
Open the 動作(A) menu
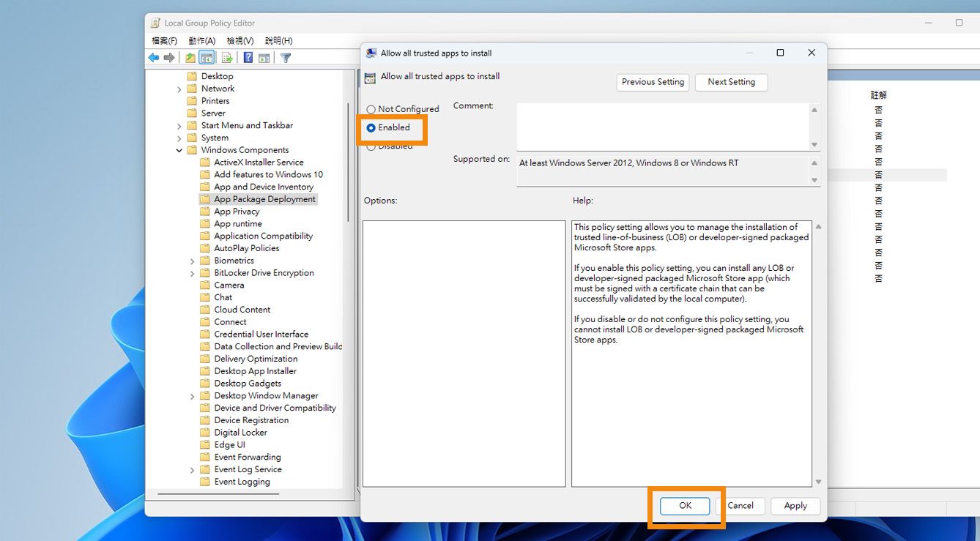tap(201, 41)
